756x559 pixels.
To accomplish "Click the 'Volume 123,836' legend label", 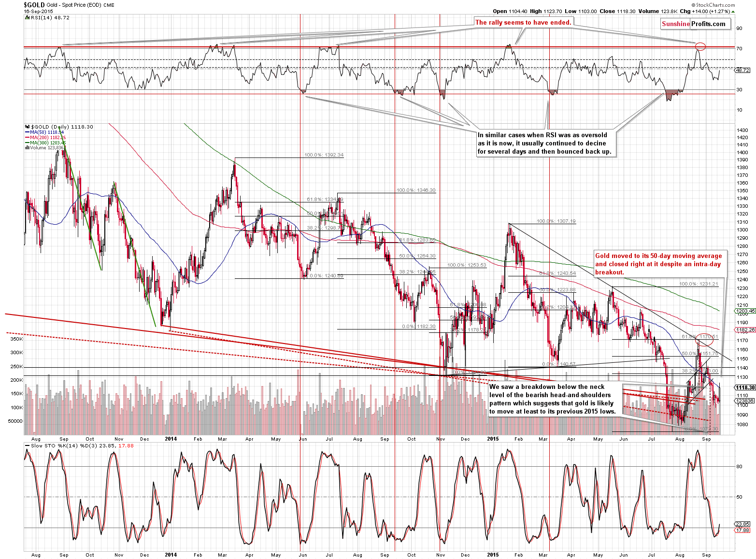I will pyautogui.click(x=47, y=148).
